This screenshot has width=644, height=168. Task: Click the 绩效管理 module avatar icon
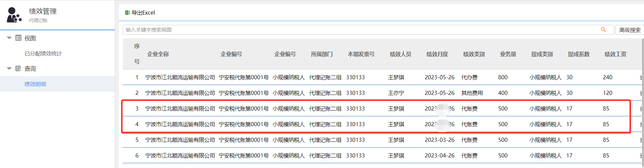(14, 15)
